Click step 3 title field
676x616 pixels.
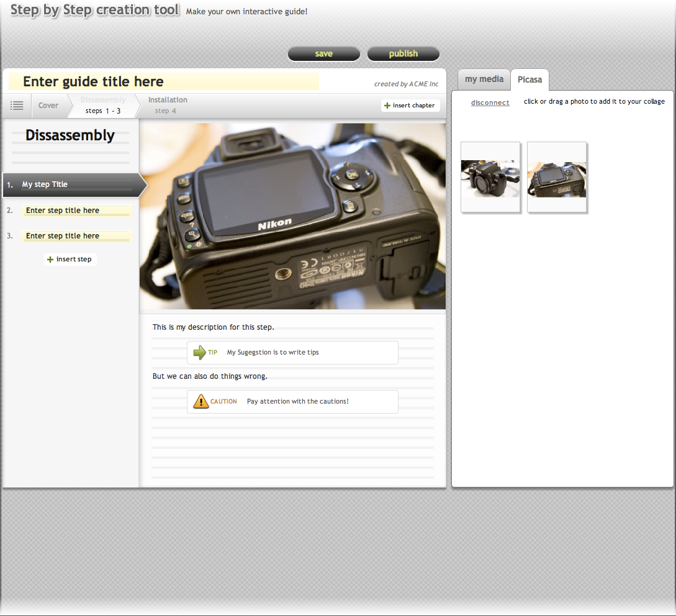[76, 236]
